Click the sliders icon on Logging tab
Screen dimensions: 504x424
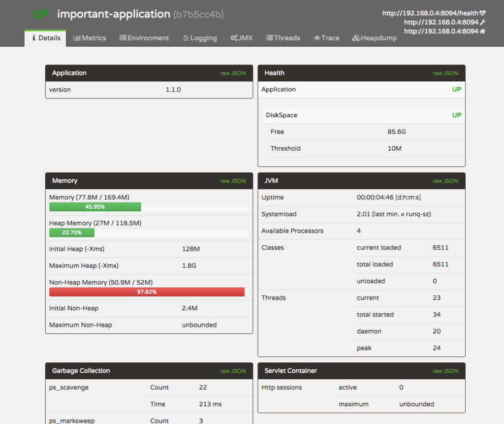(x=186, y=38)
